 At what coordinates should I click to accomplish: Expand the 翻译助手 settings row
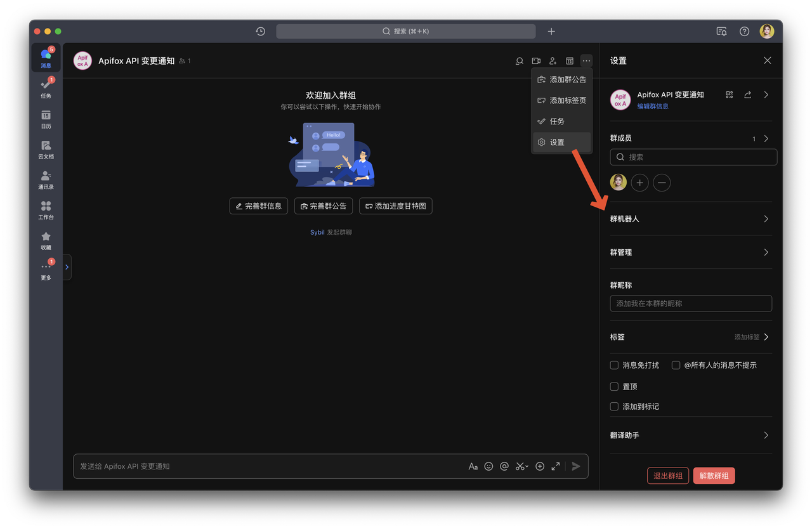tap(690, 435)
